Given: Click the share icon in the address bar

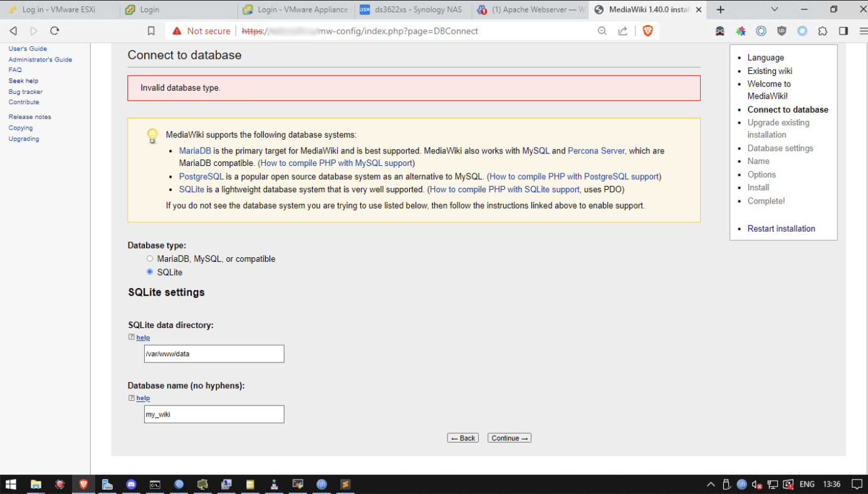Looking at the screenshot, I should tap(622, 31).
